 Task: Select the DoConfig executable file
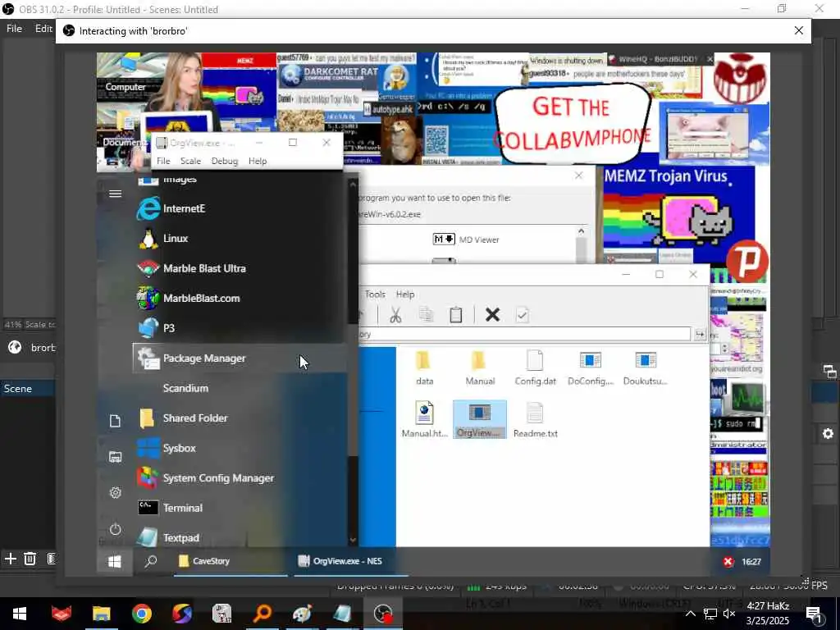[x=591, y=368]
